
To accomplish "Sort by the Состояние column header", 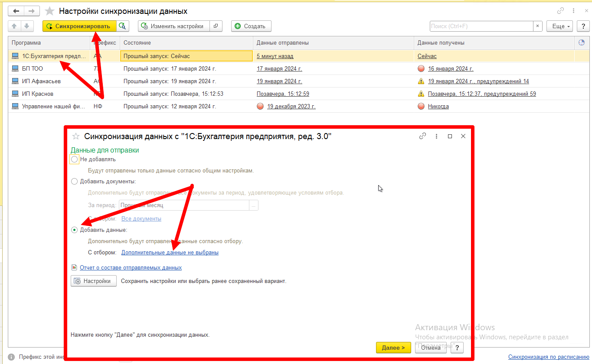I will coord(186,42).
